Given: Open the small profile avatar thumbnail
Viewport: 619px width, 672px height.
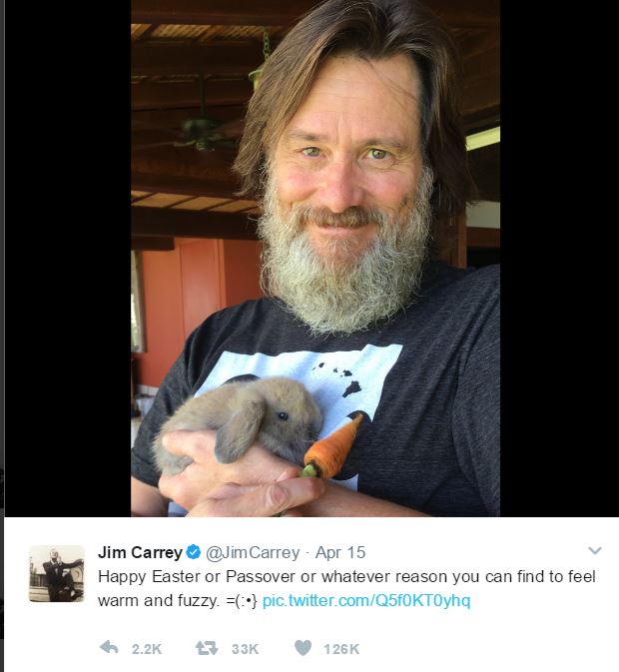Looking at the screenshot, I should pyautogui.click(x=56, y=573).
